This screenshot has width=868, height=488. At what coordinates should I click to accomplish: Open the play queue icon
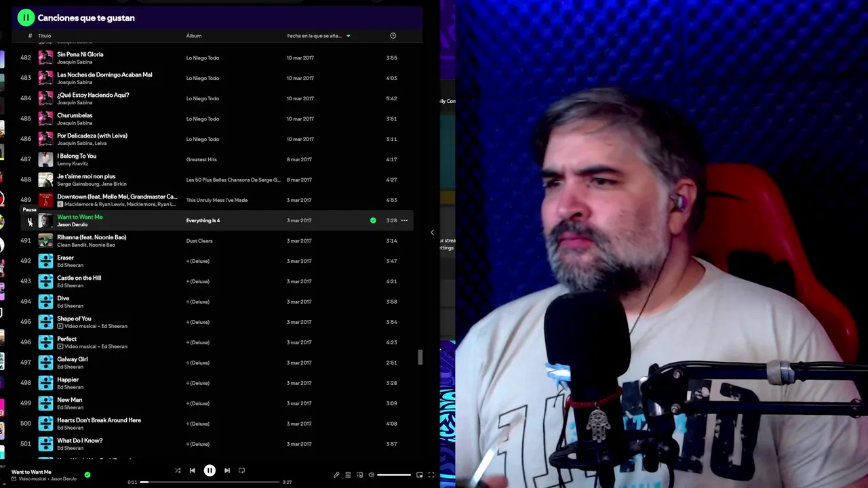click(x=348, y=475)
